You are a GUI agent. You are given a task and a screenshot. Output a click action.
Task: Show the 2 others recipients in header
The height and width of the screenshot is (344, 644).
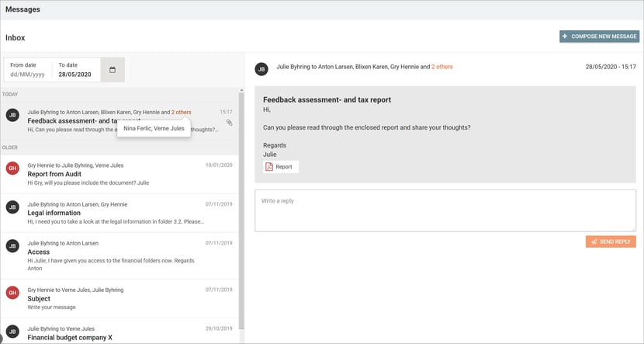pos(442,67)
